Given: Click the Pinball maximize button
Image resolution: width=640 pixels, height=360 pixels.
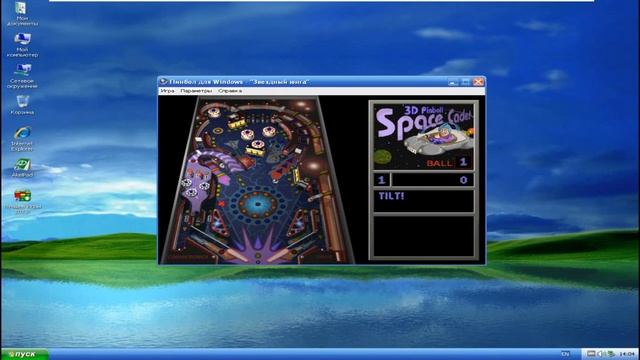Looking at the screenshot, I should 466,82.
